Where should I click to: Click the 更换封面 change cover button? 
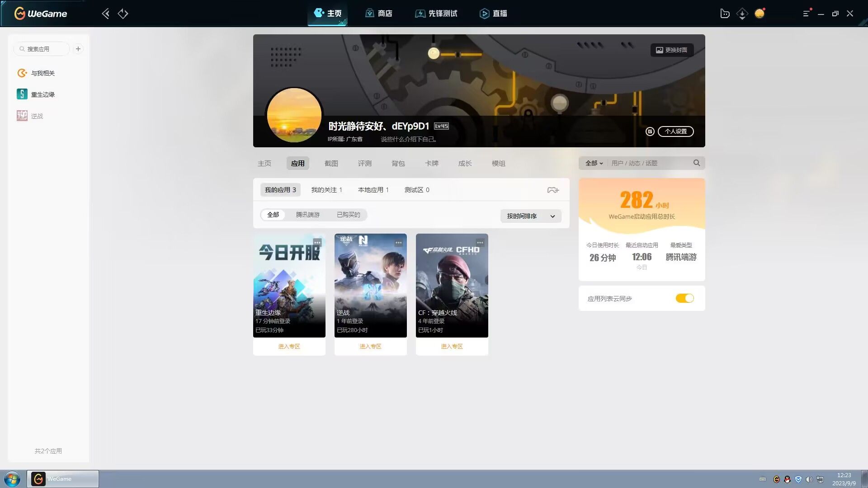672,50
